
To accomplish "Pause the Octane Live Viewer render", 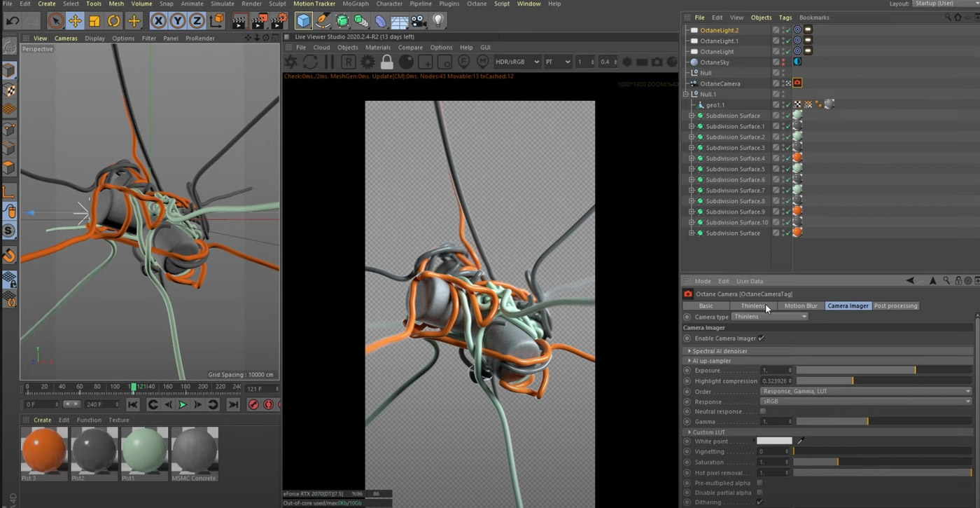I will click(x=328, y=62).
